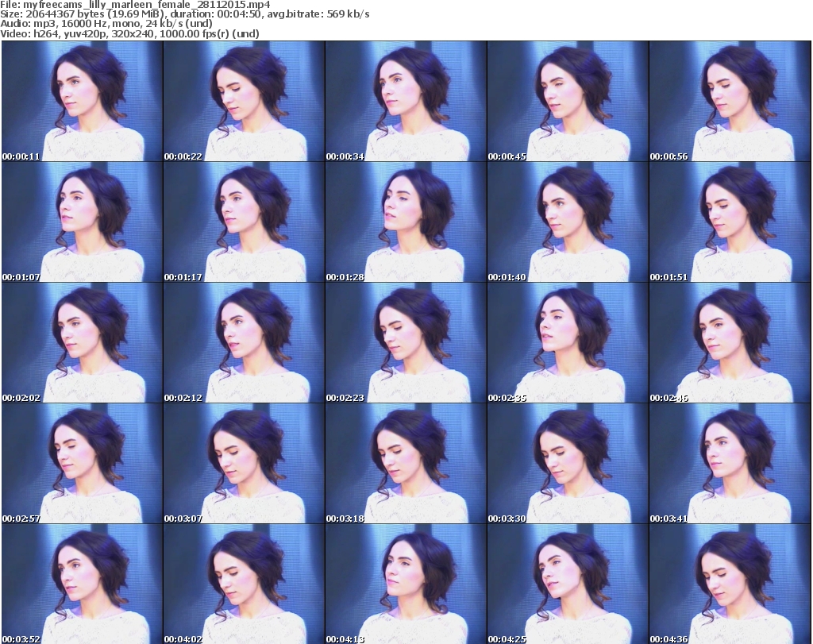813x644 pixels.
Task: Choose the preview frame 00:02:57
Action: coord(82,464)
